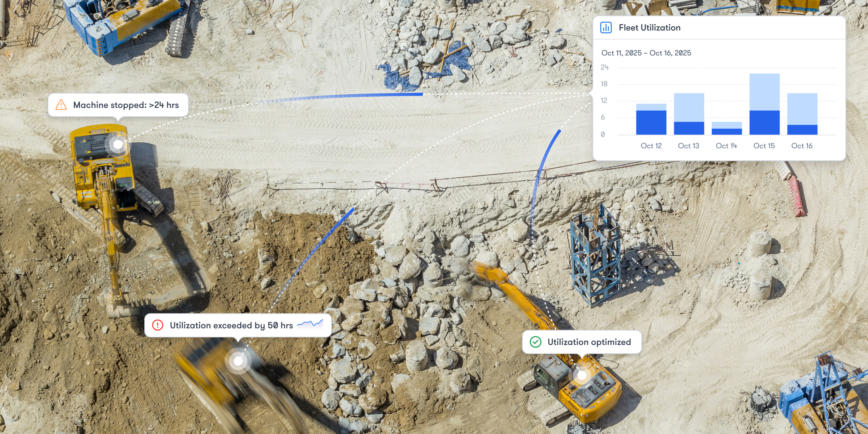Select the Oct 14 axis label
Viewport: 868px width, 434px height.
[x=726, y=145]
